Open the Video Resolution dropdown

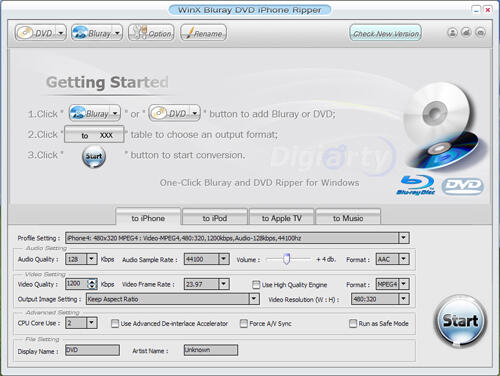pos(404,299)
